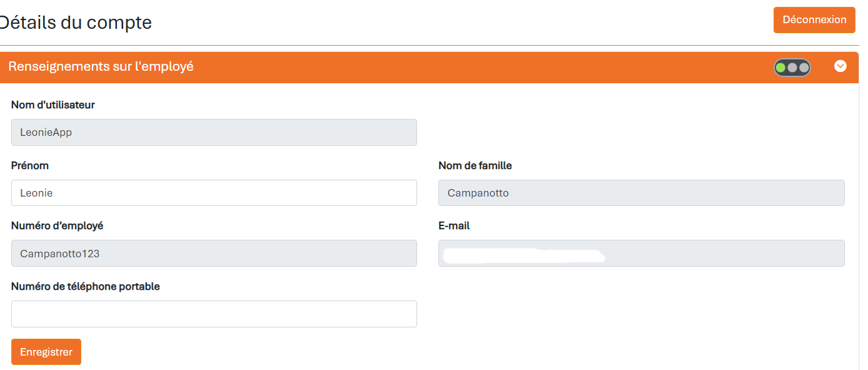
Task: Click the middle gray dot in the status indicator
Action: click(x=792, y=68)
